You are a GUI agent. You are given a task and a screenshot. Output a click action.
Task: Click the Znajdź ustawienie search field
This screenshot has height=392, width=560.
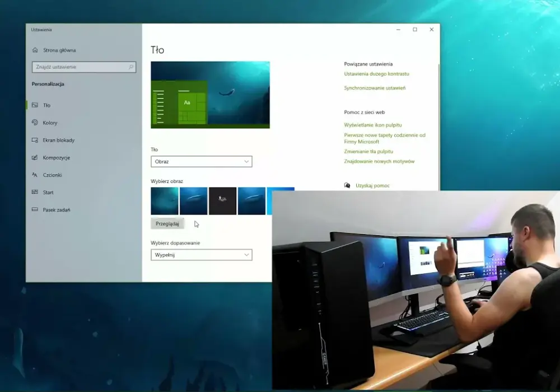click(x=84, y=67)
